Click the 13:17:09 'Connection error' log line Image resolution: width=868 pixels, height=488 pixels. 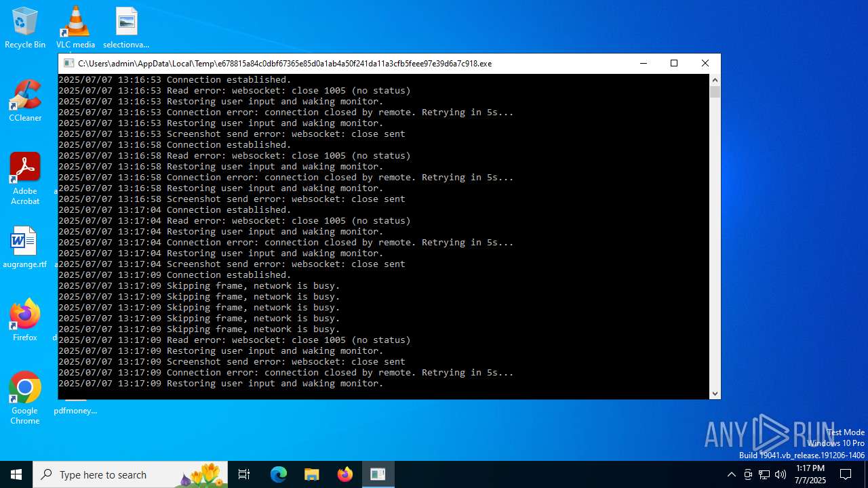286,372
